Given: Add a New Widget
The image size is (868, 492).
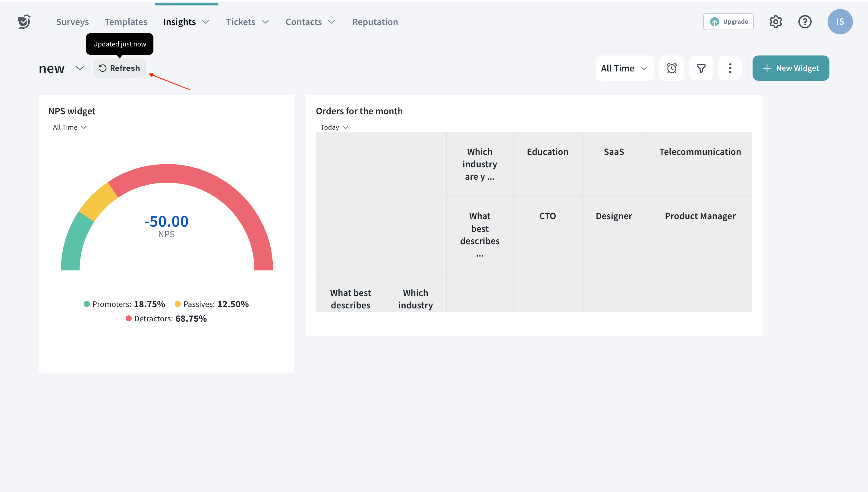Looking at the screenshot, I should click(790, 68).
